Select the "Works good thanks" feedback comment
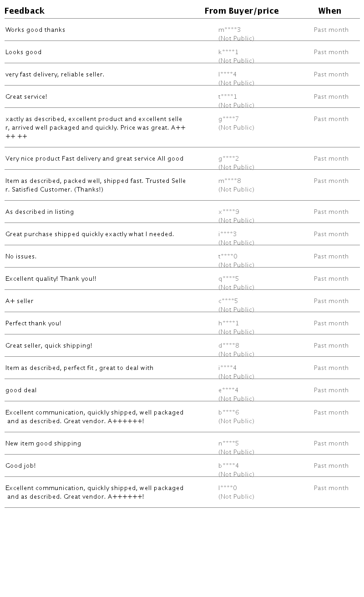364x597 pixels. coord(35,30)
